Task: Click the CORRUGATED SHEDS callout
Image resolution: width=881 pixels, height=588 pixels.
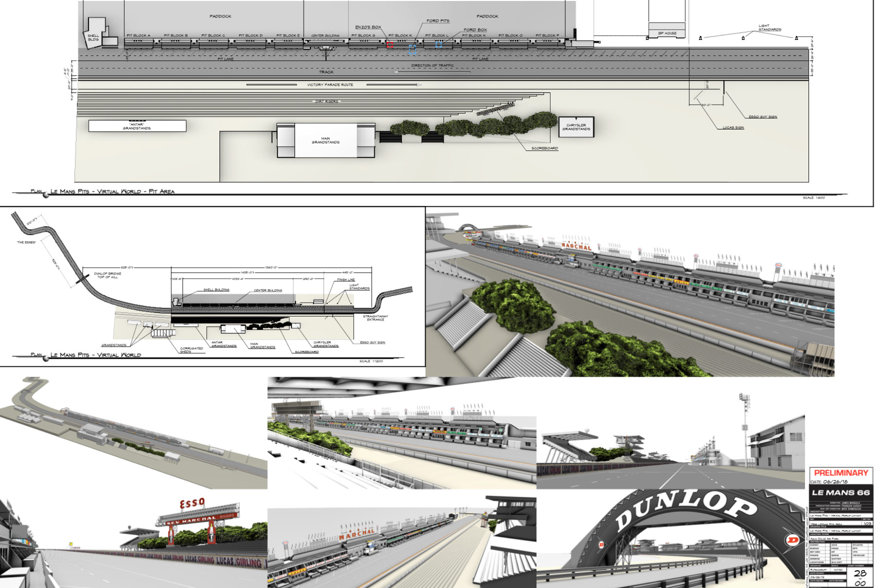Action: point(191,349)
